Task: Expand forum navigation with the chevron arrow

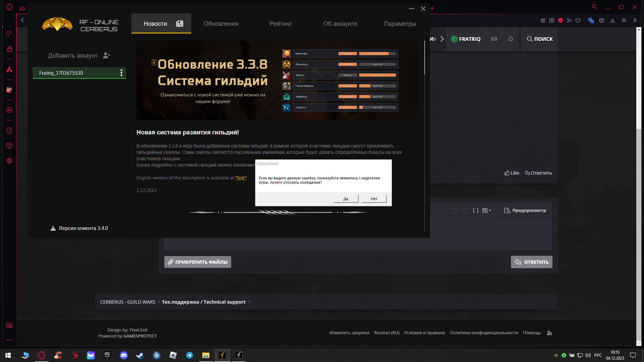Action: pyautogui.click(x=442, y=39)
